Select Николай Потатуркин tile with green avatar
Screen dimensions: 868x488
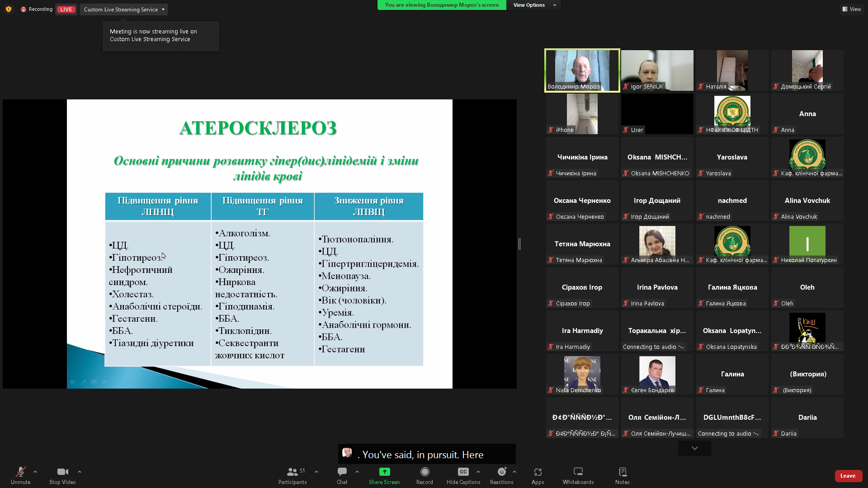click(x=807, y=244)
